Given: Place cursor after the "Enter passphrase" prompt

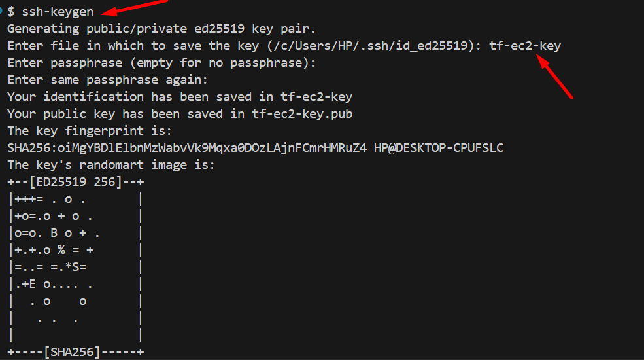Looking at the screenshot, I should click(x=320, y=63).
